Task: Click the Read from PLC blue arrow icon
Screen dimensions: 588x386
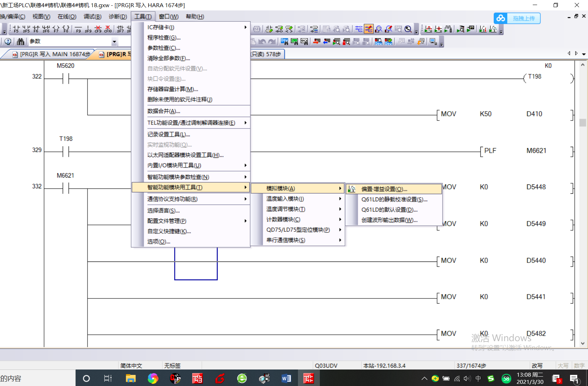Action: point(326,42)
